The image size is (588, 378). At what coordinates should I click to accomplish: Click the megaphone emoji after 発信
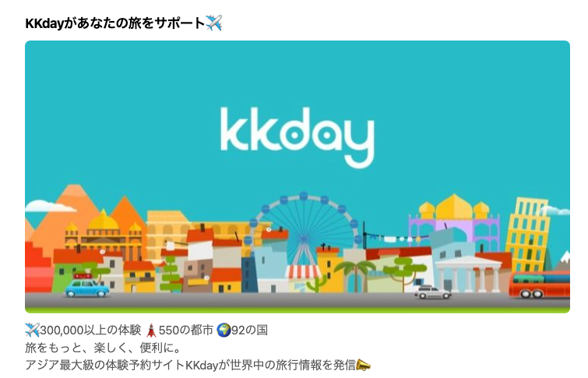[363, 365]
